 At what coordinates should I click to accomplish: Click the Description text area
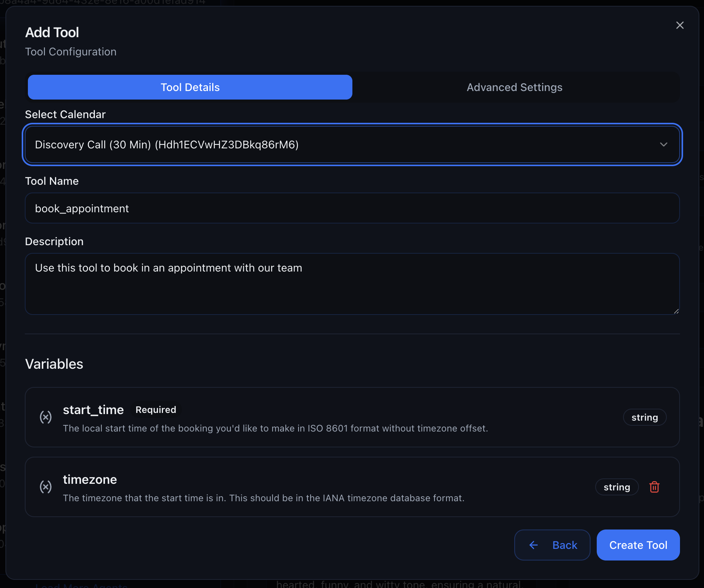pyautogui.click(x=352, y=284)
